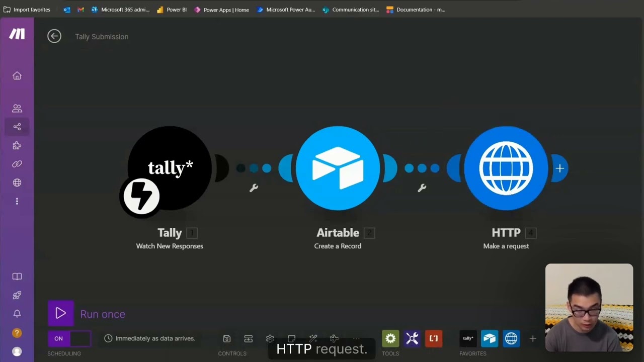
Task: Click the Create a Record label
Action: (x=338, y=246)
